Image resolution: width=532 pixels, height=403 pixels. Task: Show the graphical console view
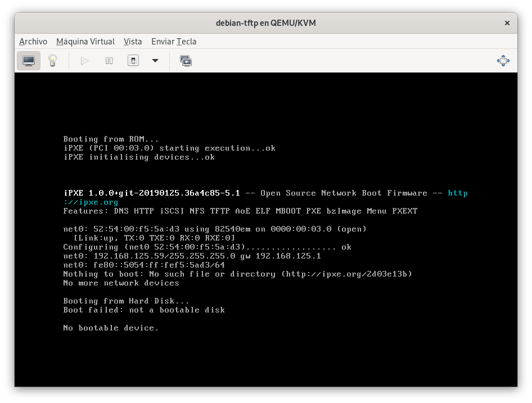pos(28,61)
